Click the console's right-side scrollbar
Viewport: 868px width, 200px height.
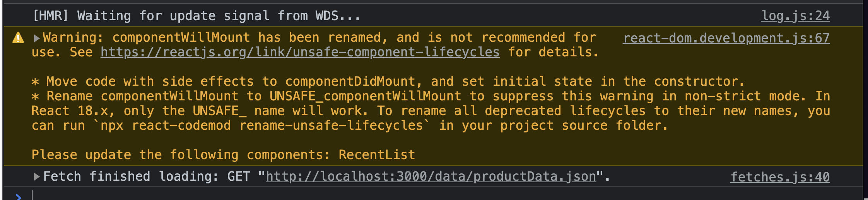point(865,100)
